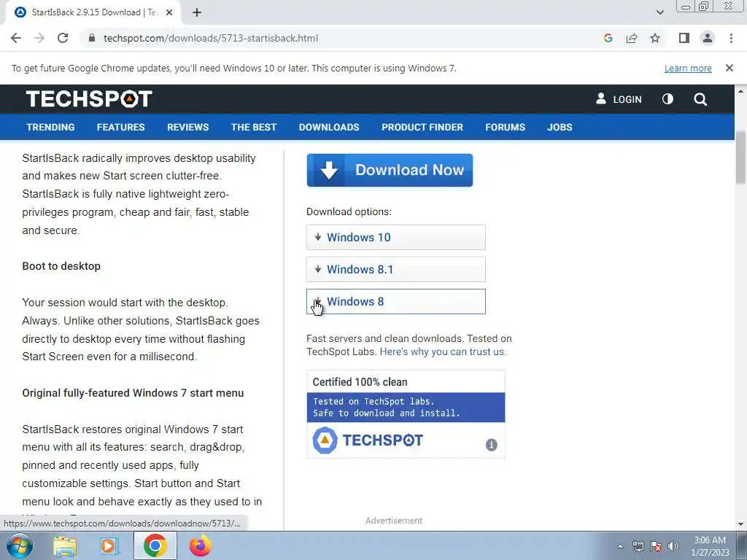
Task: Click the 'Download options:' label
Action: click(x=349, y=211)
